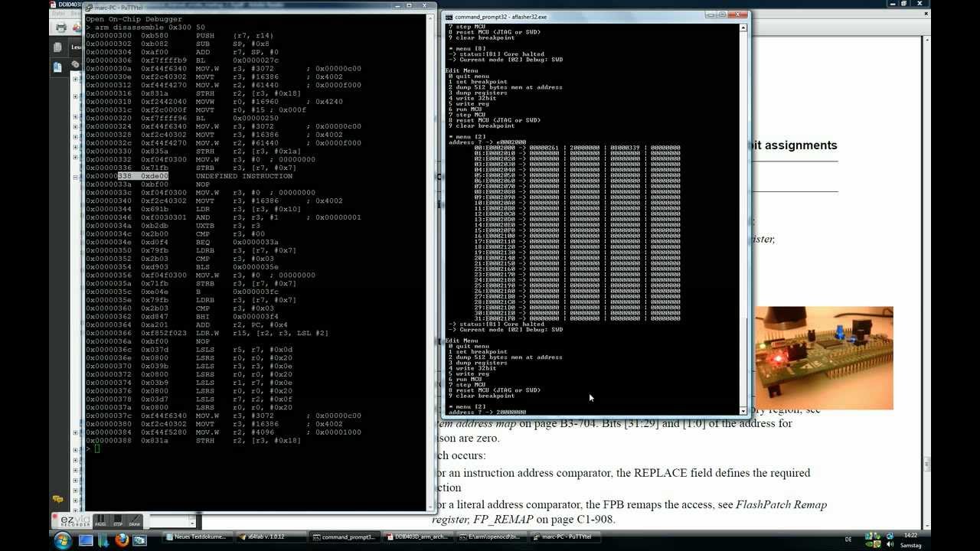The width and height of the screenshot is (980, 551).
Task: Click the PuTTY icon in the marc-PC title bar
Action: pyautogui.click(x=90, y=8)
